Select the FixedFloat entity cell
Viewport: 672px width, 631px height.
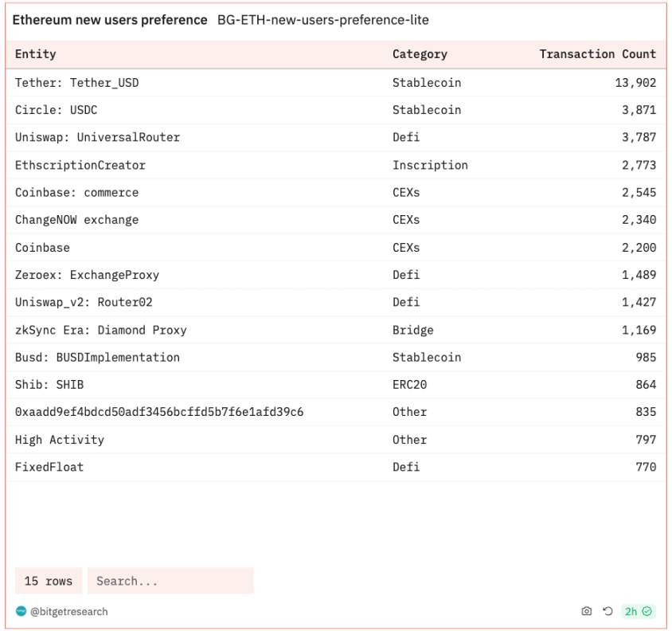click(49, 467)
